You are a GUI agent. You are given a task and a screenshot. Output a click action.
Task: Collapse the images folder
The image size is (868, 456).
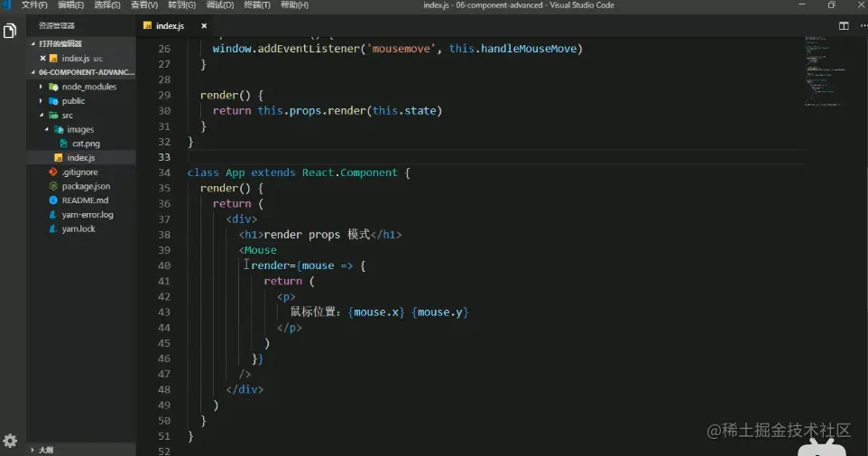47,130
